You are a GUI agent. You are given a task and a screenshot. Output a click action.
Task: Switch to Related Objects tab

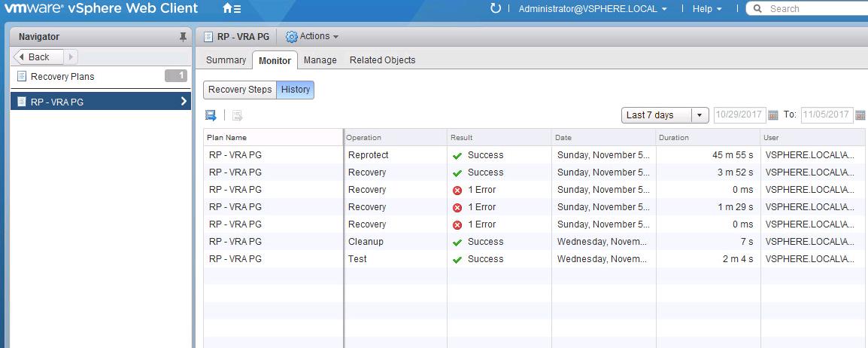[x=383, y=60]
